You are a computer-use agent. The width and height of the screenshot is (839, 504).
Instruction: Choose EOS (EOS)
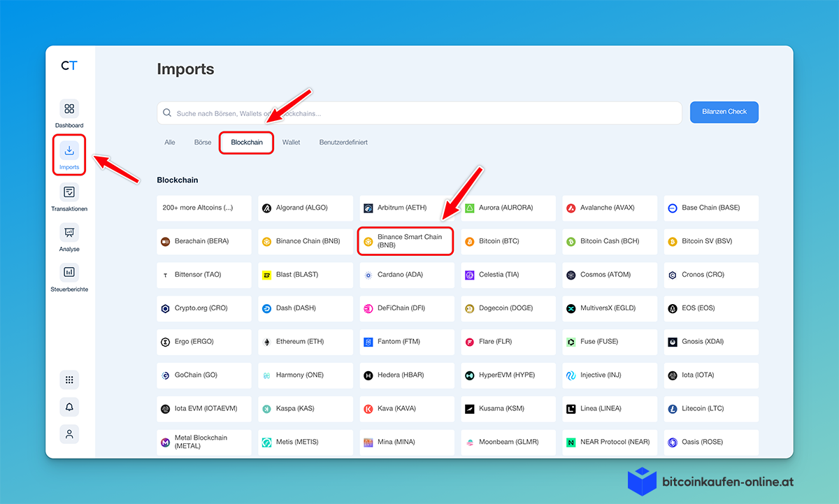pyautogui.click(x=711, y=308)
